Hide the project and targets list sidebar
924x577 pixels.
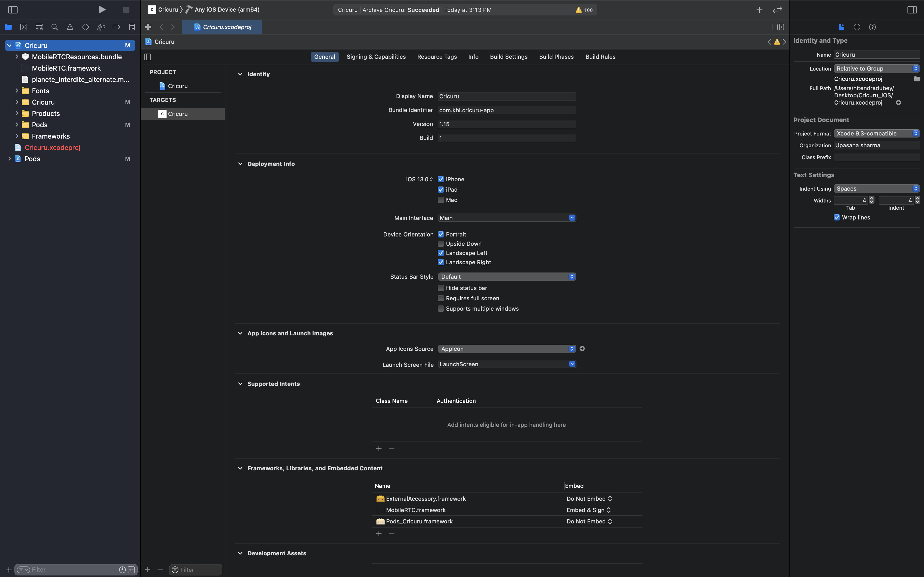148,57
